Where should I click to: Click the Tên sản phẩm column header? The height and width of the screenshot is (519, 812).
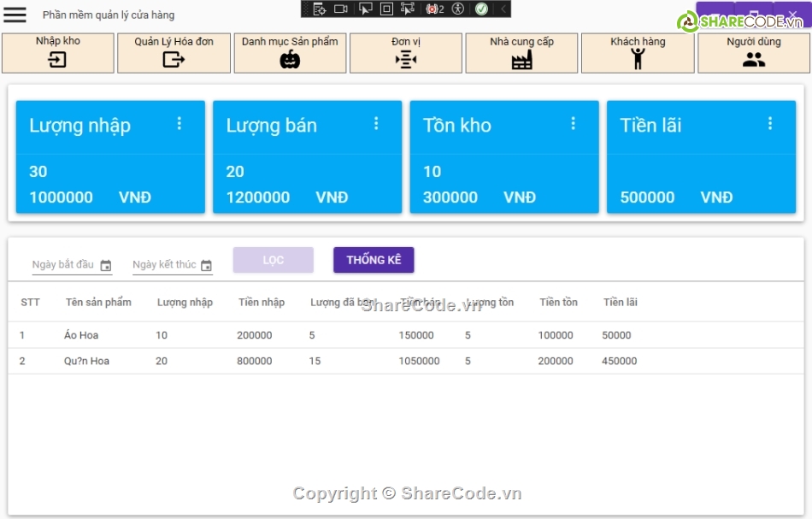(97, 302)
